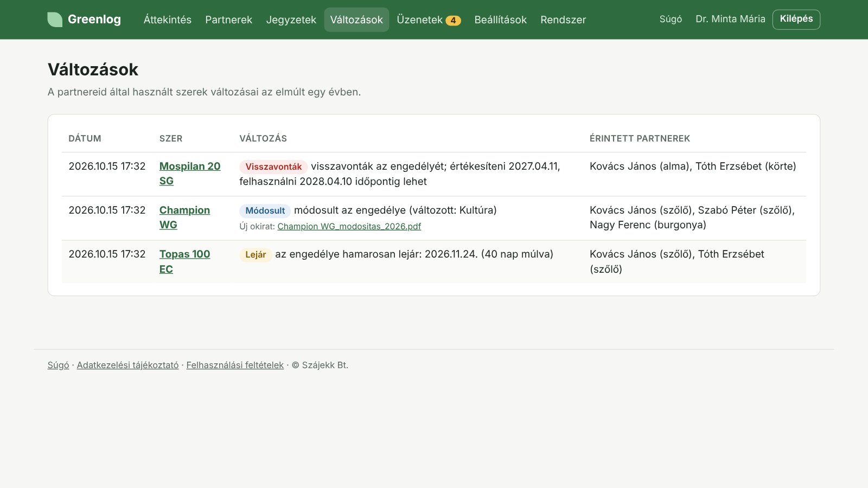Click the Greenlog leaf logo icon
868x488 pixels.
[55, 20]
